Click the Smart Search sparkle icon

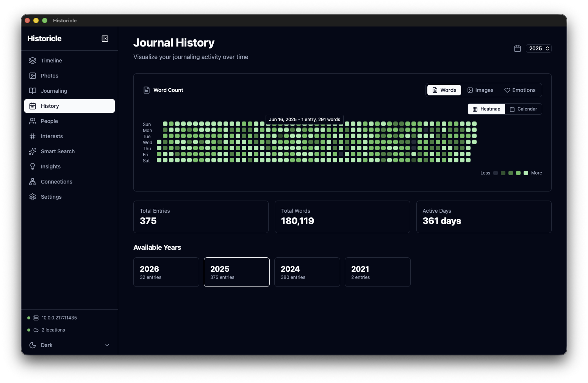pos(33,151)
